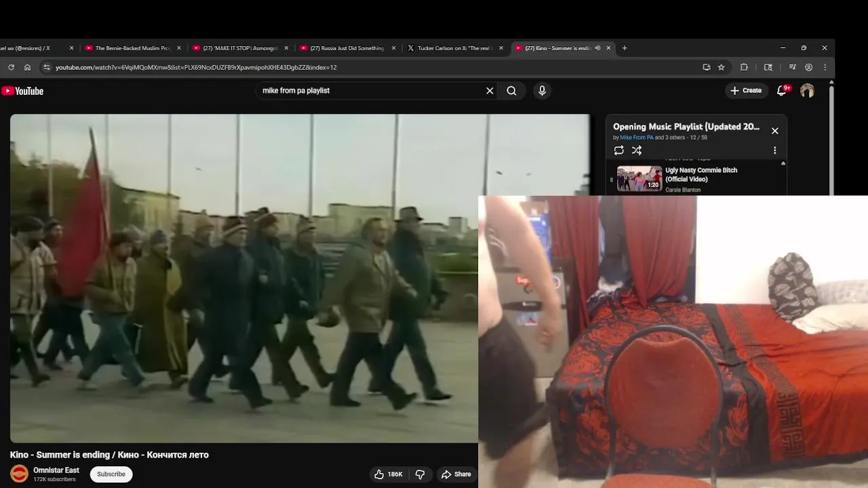
Task: Open the browser side panel
Action: click(768, 67)
